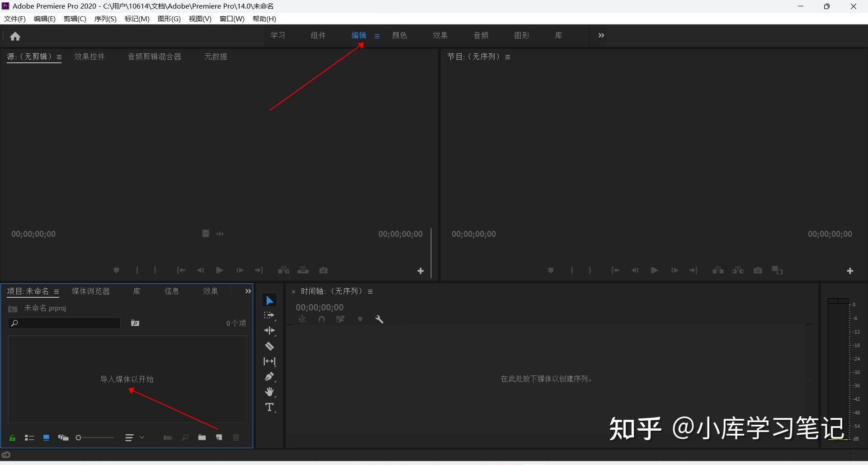Click Extract button in Program monitor
868x465 pixels.
coord(738,270)
